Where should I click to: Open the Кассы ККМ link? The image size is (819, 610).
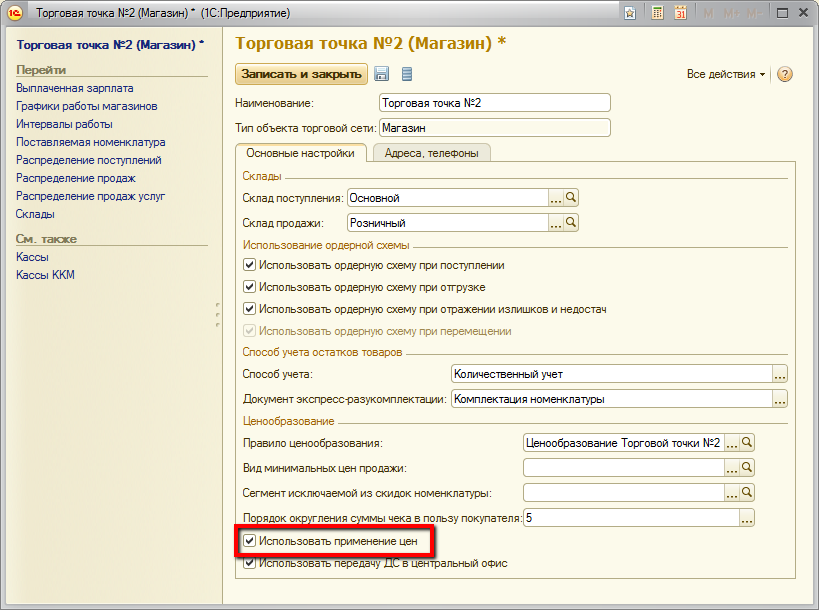pos(45,275)
